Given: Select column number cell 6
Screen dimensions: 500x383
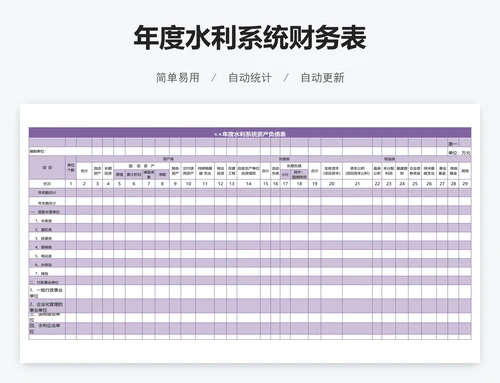Looking at the screenshot, I should point(134,184).
